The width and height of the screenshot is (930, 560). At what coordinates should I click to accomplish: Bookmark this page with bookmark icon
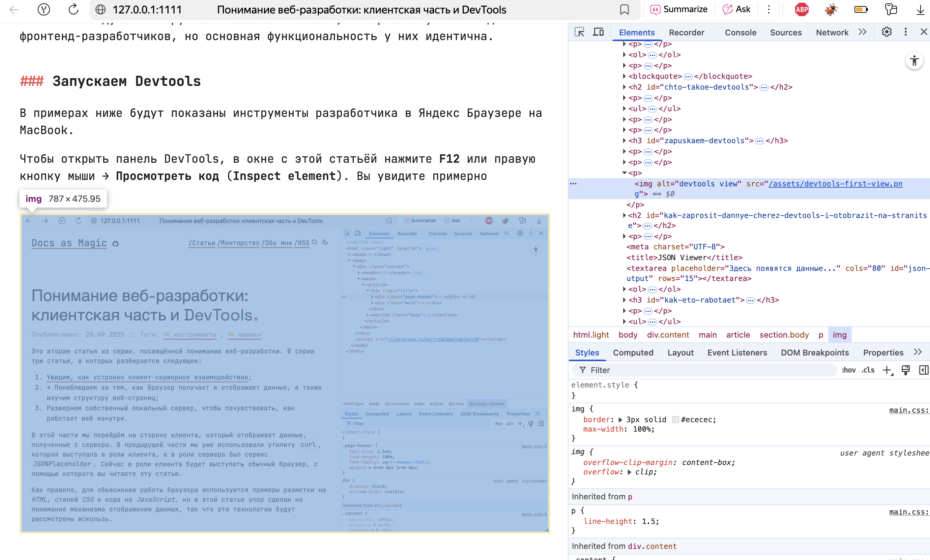pyautogui.click(x=624, y=9)
